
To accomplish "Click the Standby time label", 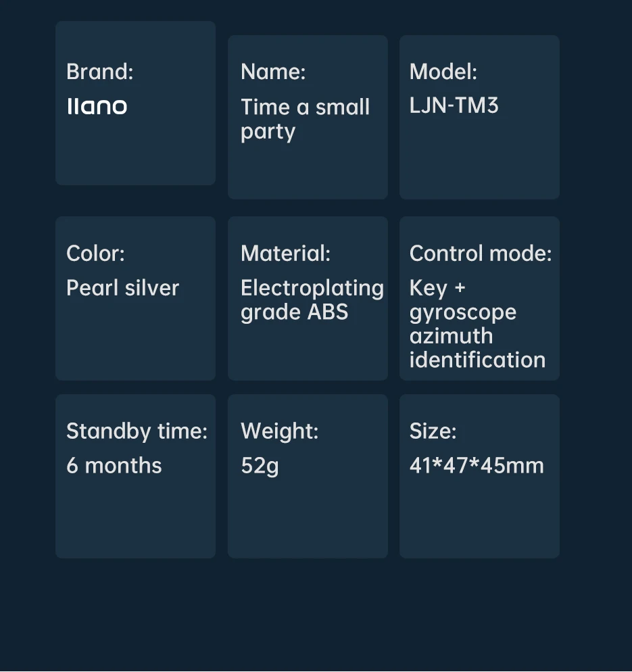I will click(x=137, y=431).
